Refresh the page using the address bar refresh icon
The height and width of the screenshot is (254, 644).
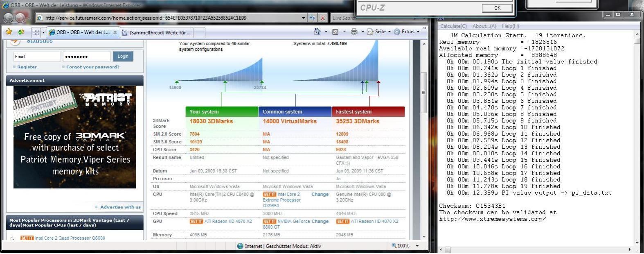tap(313, 18)
